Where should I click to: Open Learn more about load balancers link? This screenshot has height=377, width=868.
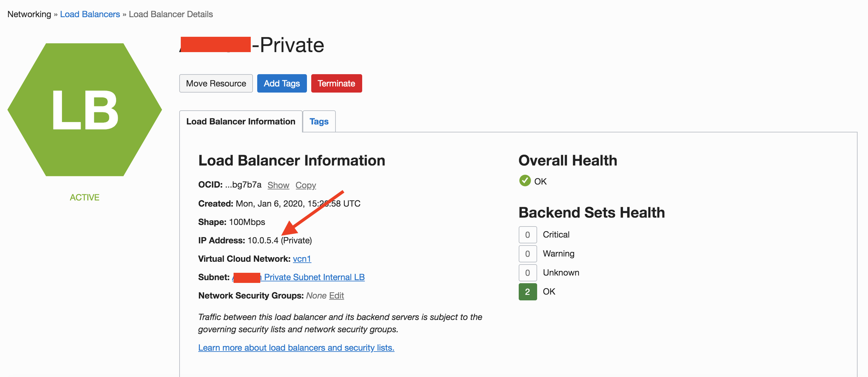pyautogui.click(x=296, y=347)
